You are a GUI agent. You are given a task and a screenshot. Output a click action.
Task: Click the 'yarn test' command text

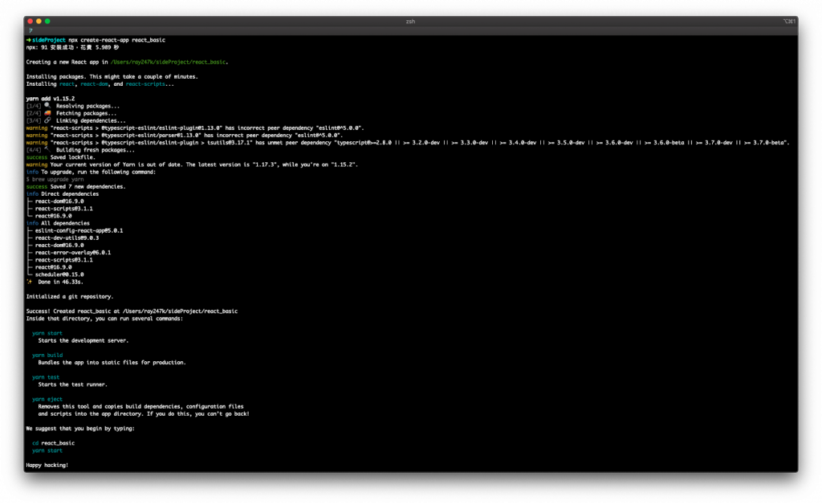point(46,377)
